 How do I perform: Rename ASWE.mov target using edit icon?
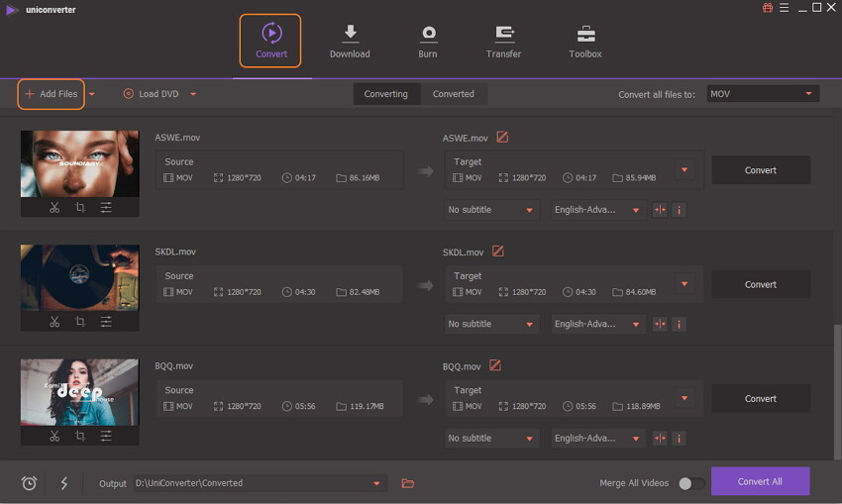click(502, 138)
